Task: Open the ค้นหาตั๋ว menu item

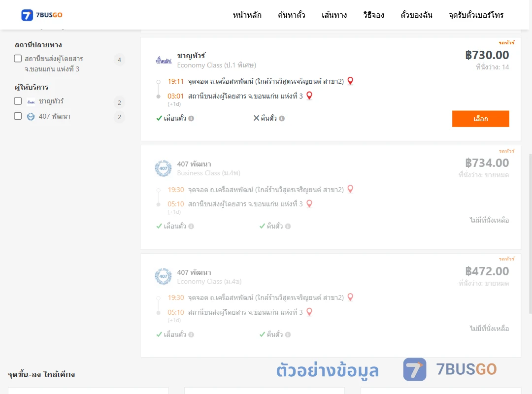Action: click(x=292, y=15)
